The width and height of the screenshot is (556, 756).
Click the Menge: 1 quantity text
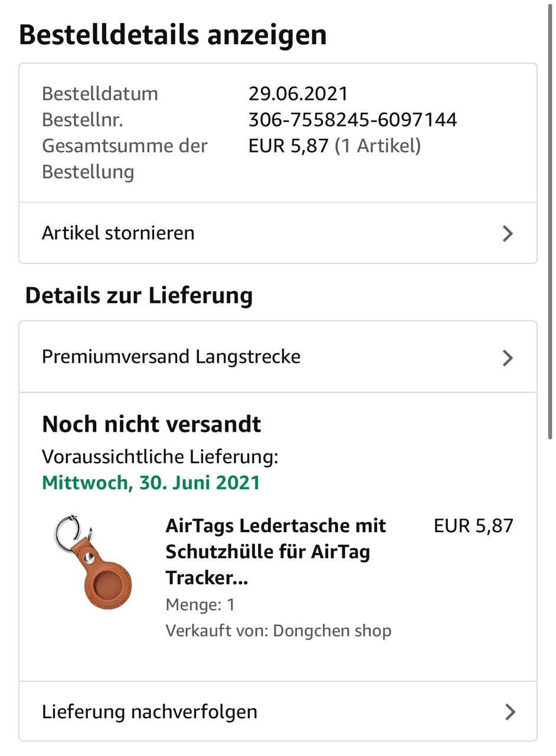click(x=200, y=604)
